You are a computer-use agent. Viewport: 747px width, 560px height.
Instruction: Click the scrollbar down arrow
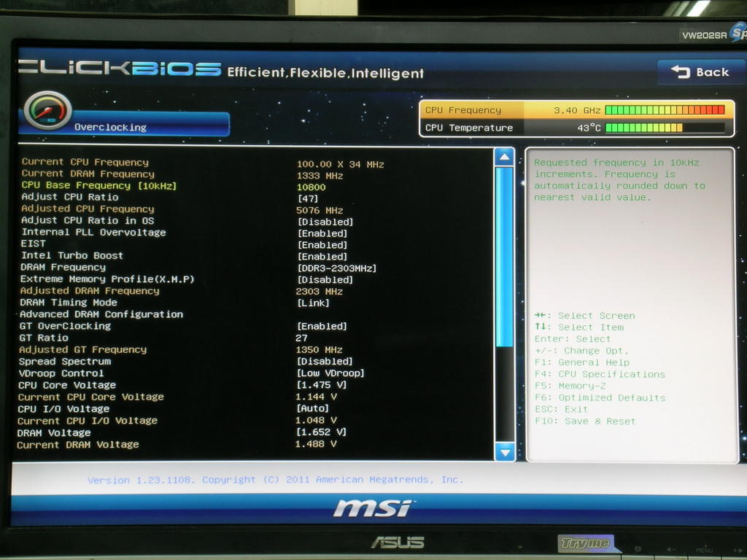505,452
